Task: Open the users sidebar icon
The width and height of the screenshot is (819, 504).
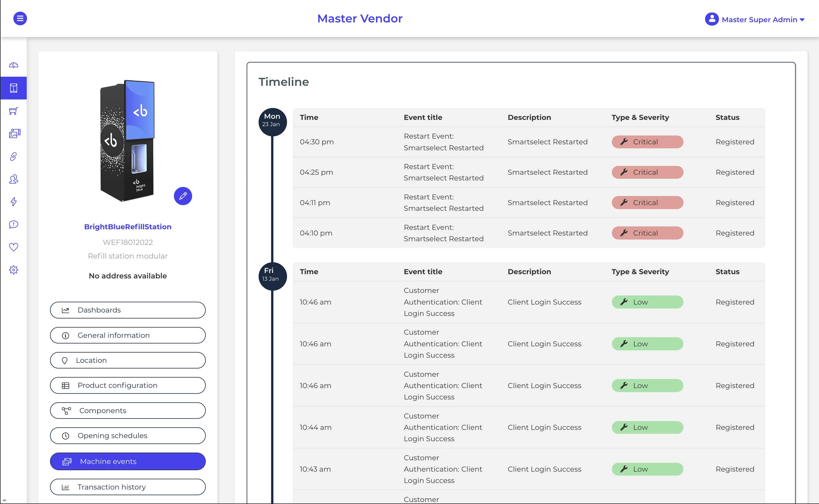Action: tap(14, 179)
